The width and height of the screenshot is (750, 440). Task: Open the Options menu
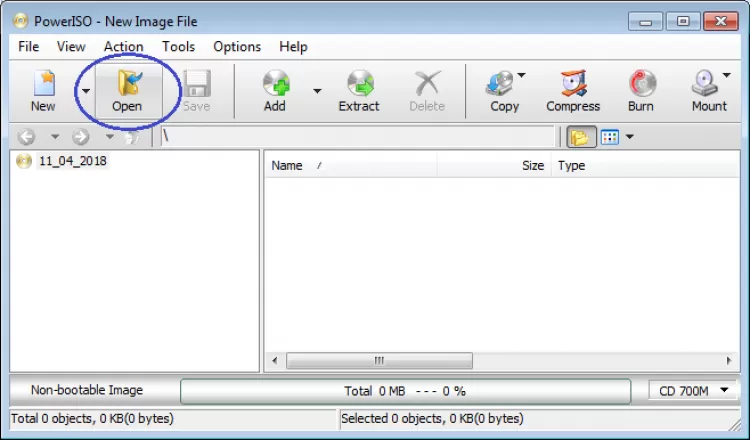237,47
